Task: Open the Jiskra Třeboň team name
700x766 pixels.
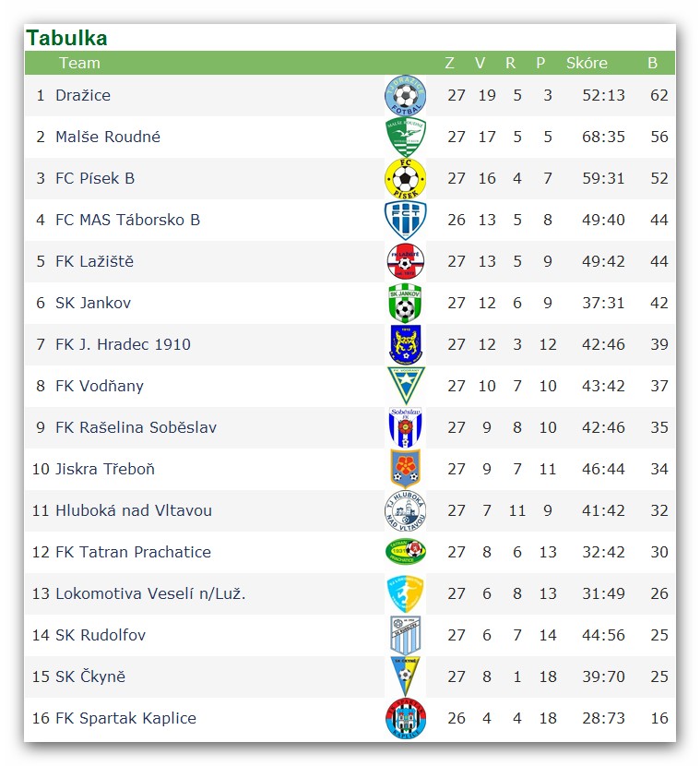Action: click(x=105, y=469)
